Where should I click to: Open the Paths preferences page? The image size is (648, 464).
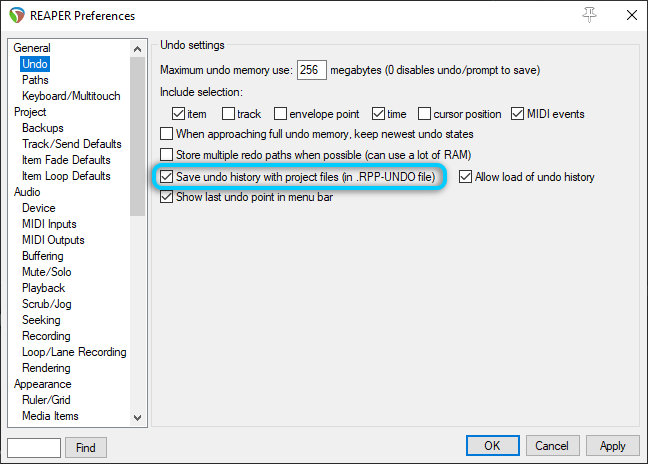[x=35, y=80]
